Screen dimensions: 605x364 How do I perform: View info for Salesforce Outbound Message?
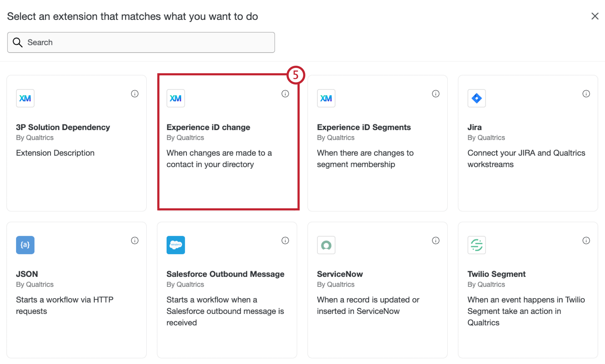coord(285,240)
